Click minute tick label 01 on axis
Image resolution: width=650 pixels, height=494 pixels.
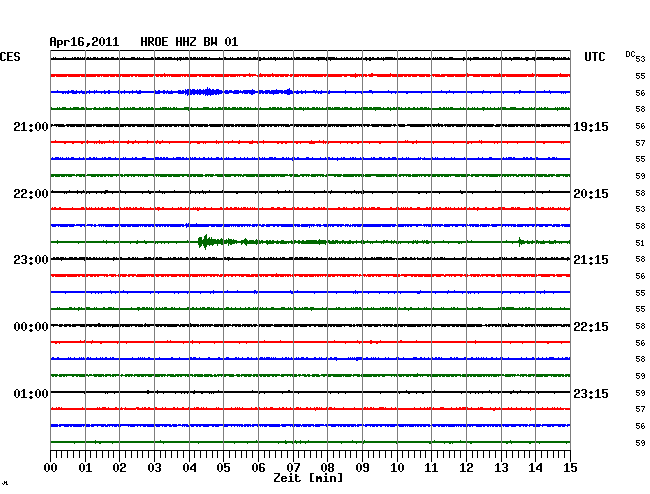point(85,467)
